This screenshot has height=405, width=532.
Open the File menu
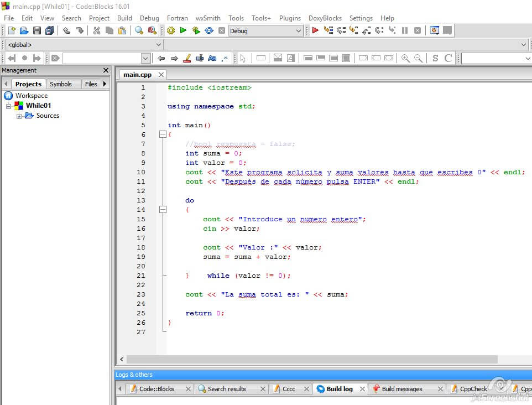pyautogui.click(x=9, y=18)
